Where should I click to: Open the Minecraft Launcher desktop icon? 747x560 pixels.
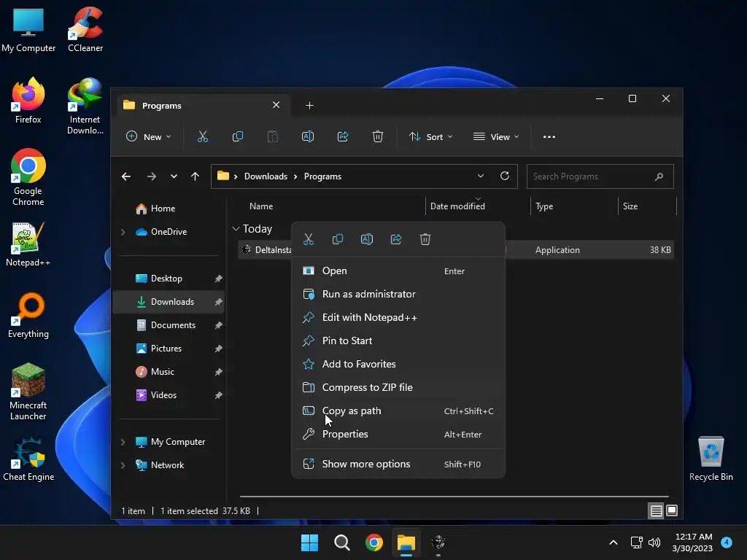(x=28, y=392)
